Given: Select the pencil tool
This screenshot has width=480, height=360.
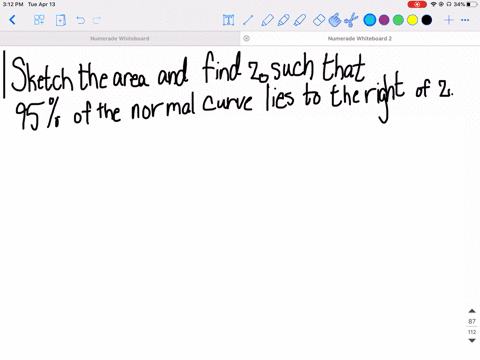Looking at the screenshot, I should tap(283, 20).
